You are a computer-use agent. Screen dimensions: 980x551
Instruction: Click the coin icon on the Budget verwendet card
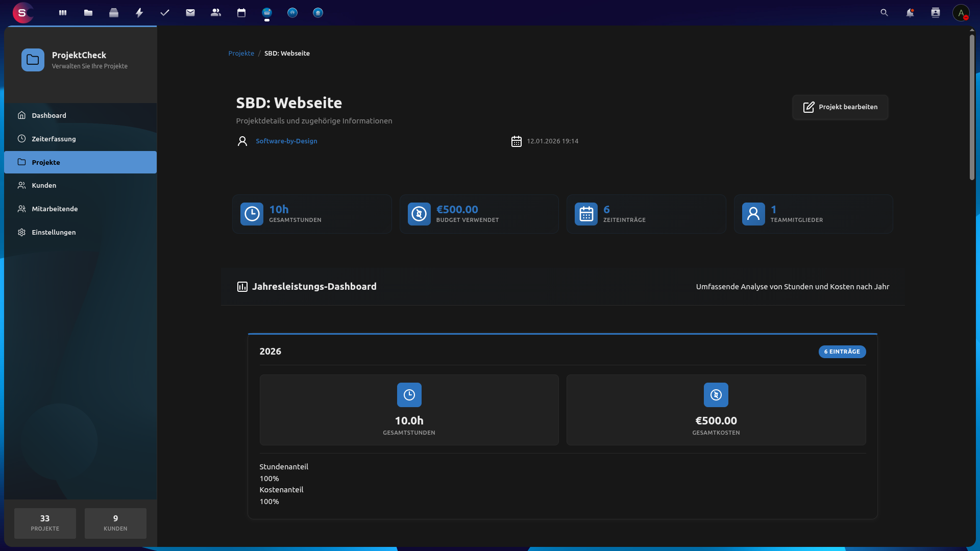(419, 214)
